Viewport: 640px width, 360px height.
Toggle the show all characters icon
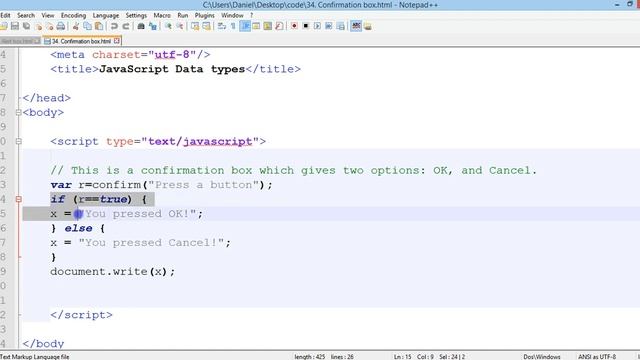[x=233, y=26]
